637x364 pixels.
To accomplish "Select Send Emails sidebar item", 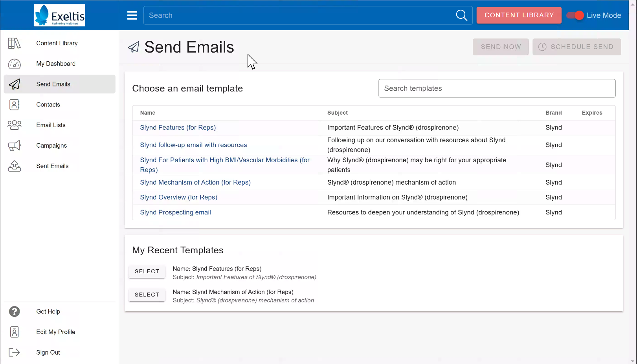I will 60,84.
